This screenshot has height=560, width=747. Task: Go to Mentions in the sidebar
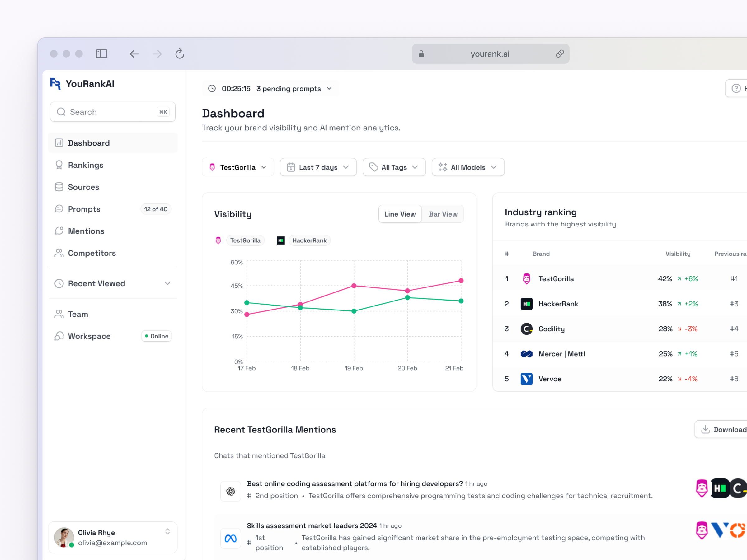pos(86,231)
